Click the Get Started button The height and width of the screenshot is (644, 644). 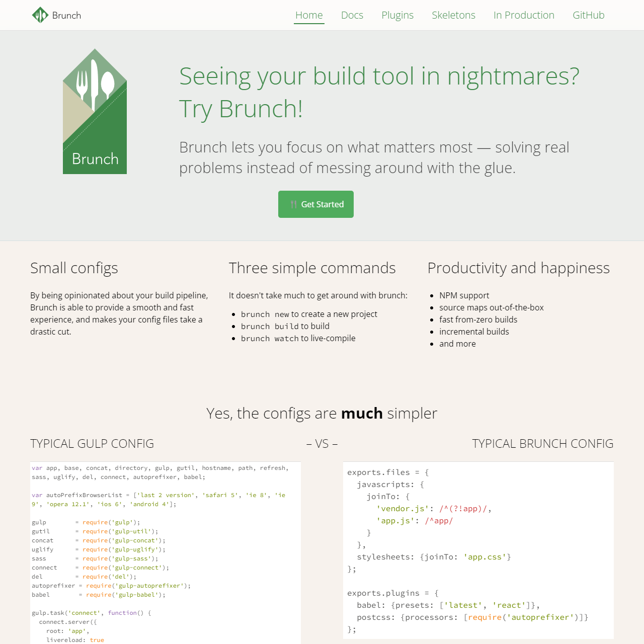pos(316,204)
